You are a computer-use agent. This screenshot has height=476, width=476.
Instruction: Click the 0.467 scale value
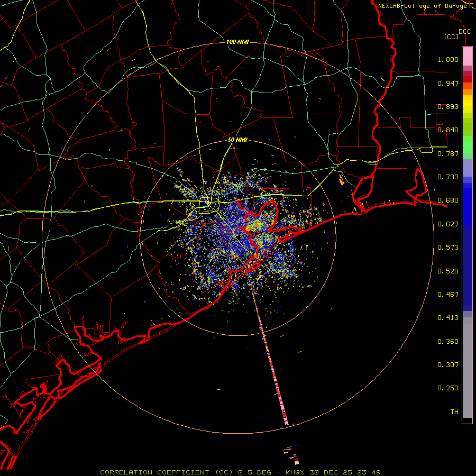point(448,295)
